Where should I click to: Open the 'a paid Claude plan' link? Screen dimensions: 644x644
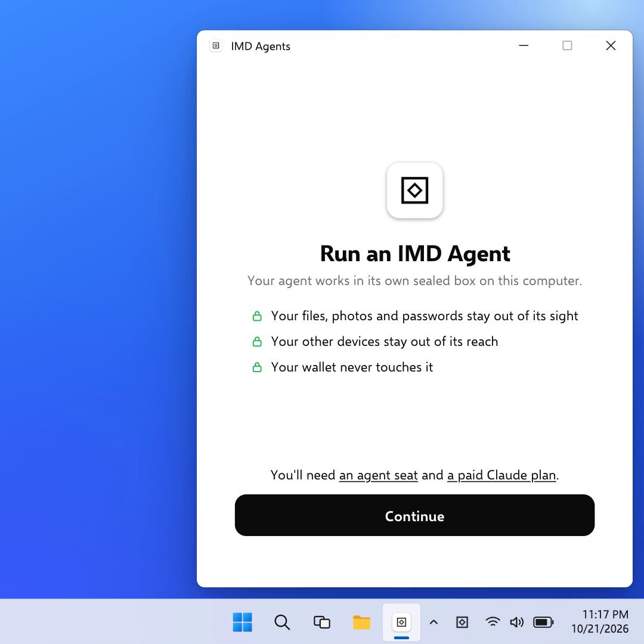(x=501, y=475)
